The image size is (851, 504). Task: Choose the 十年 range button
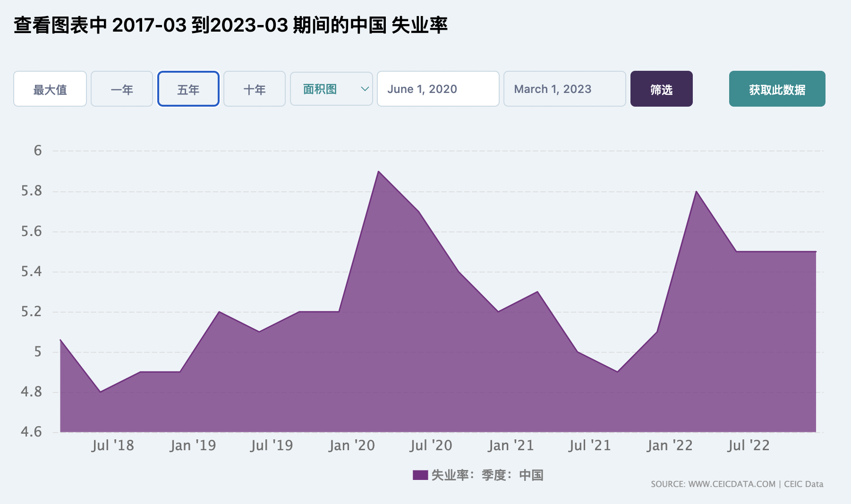tap(255, 89)
